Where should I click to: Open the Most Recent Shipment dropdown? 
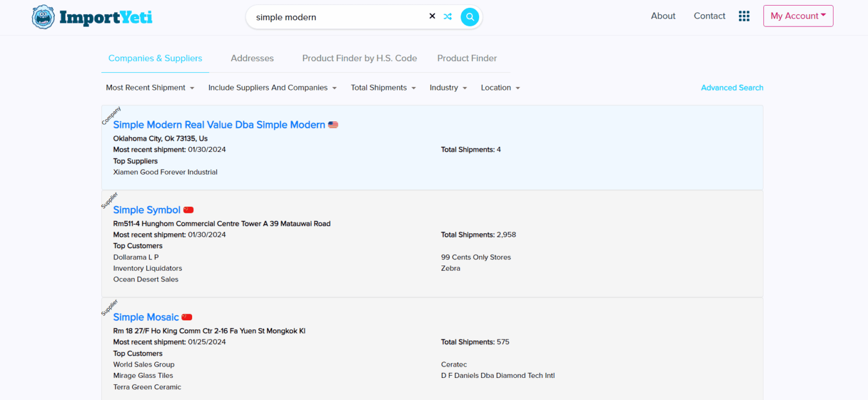(150, 88)
